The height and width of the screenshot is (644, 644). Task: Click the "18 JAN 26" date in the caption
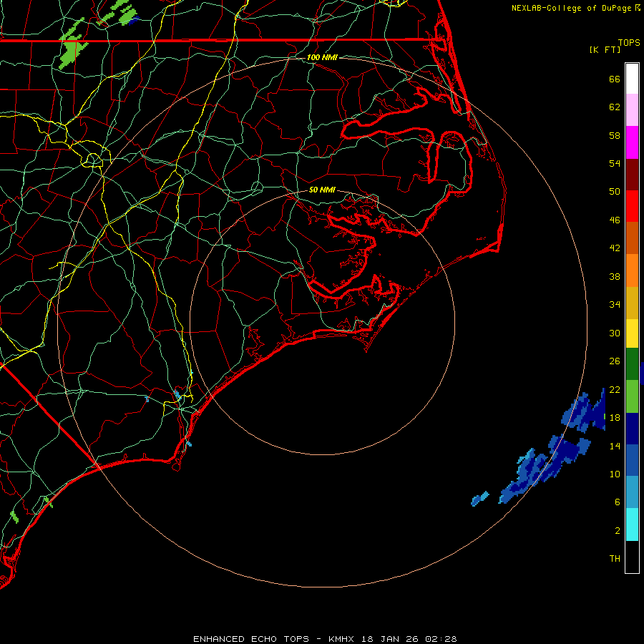(391, 639)
